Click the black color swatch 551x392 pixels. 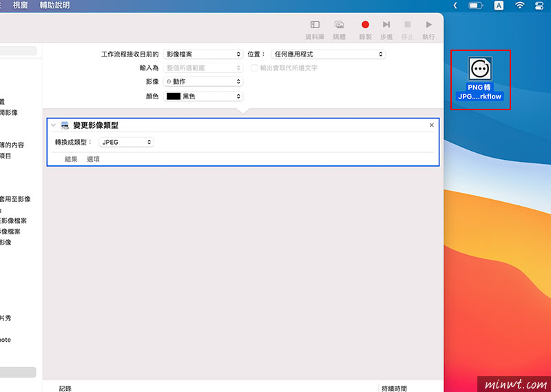pos(174,96)
